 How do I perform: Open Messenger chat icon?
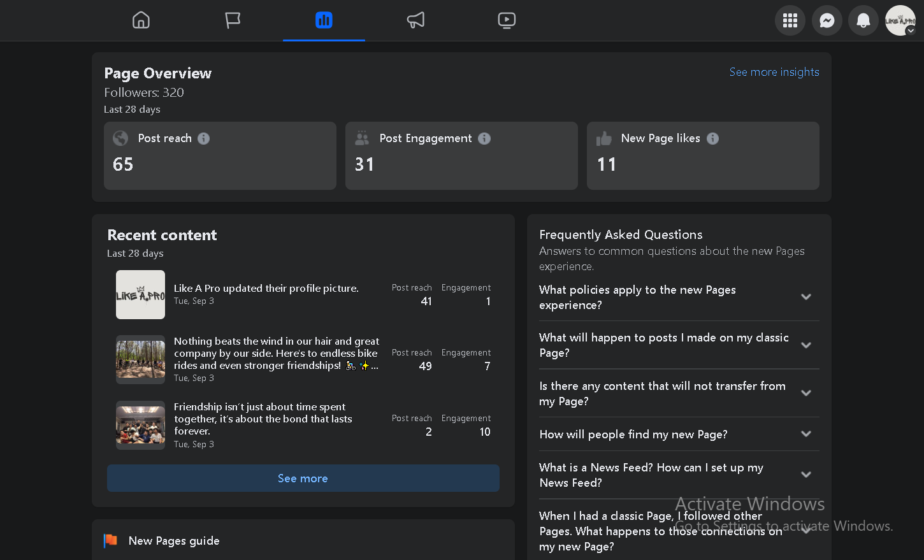(x=827, y=21)
